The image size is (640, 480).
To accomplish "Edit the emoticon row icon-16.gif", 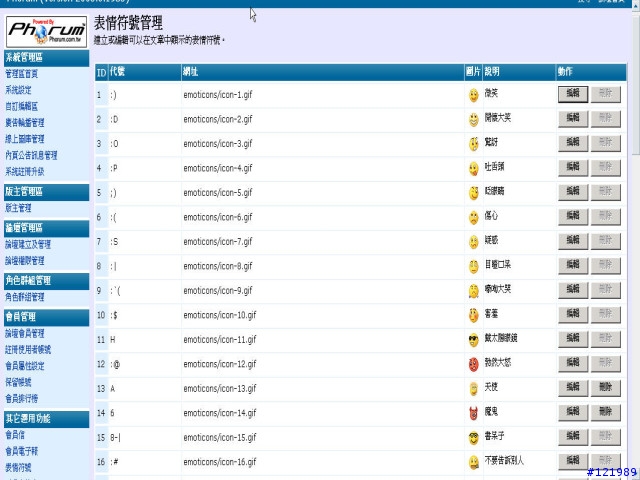I will point(573,462).
